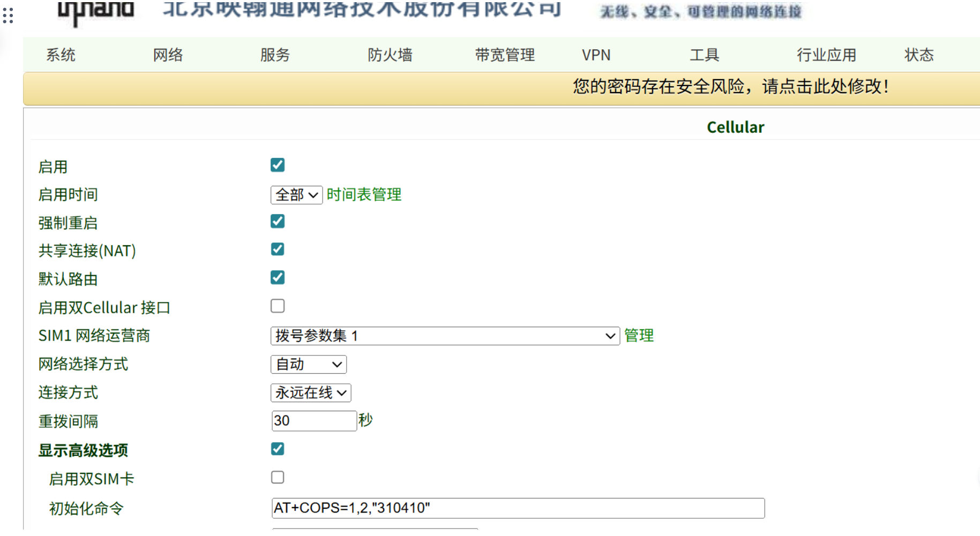
Task: Disable the 默认路由 checkbox
Action: 277,277
